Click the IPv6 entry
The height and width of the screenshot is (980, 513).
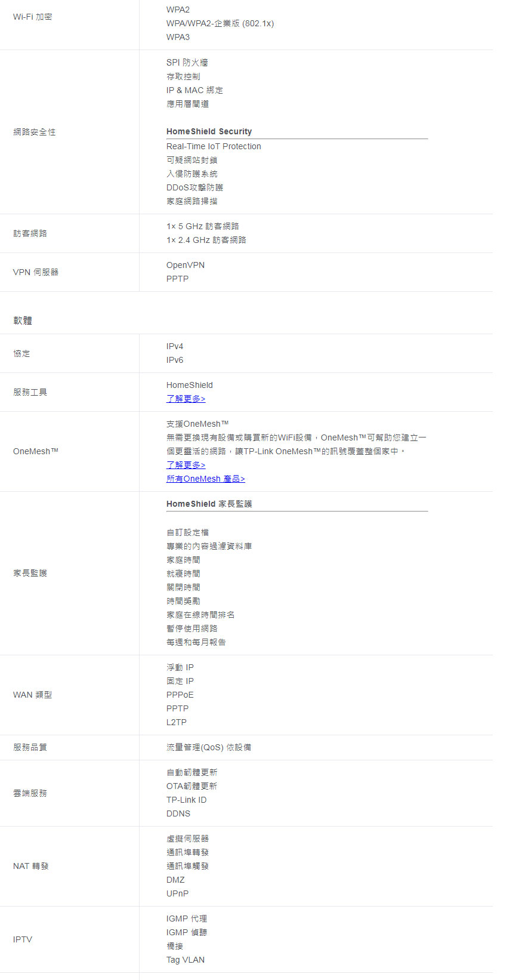pyautogui.click(x=175, y=360)
